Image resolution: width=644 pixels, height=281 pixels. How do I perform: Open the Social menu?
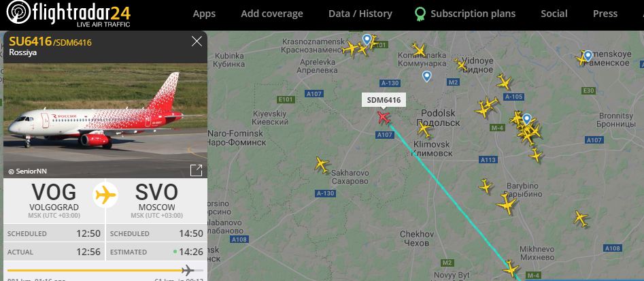554,14
